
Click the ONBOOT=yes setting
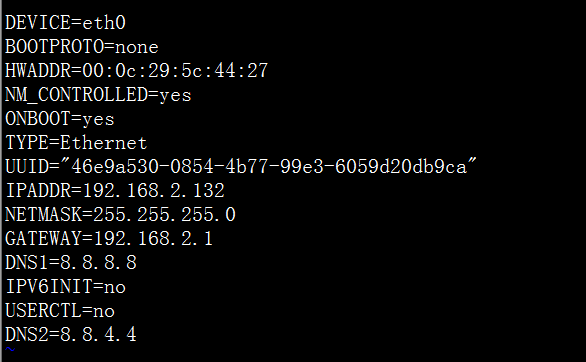coord(60,119)
